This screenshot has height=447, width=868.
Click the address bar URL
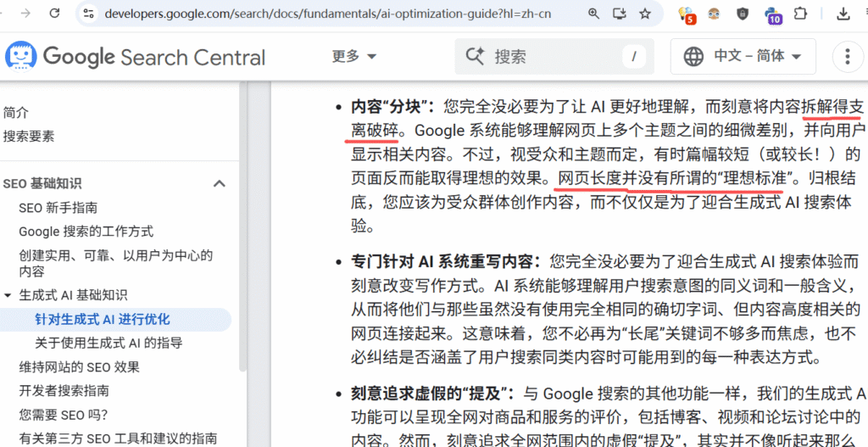328,14
